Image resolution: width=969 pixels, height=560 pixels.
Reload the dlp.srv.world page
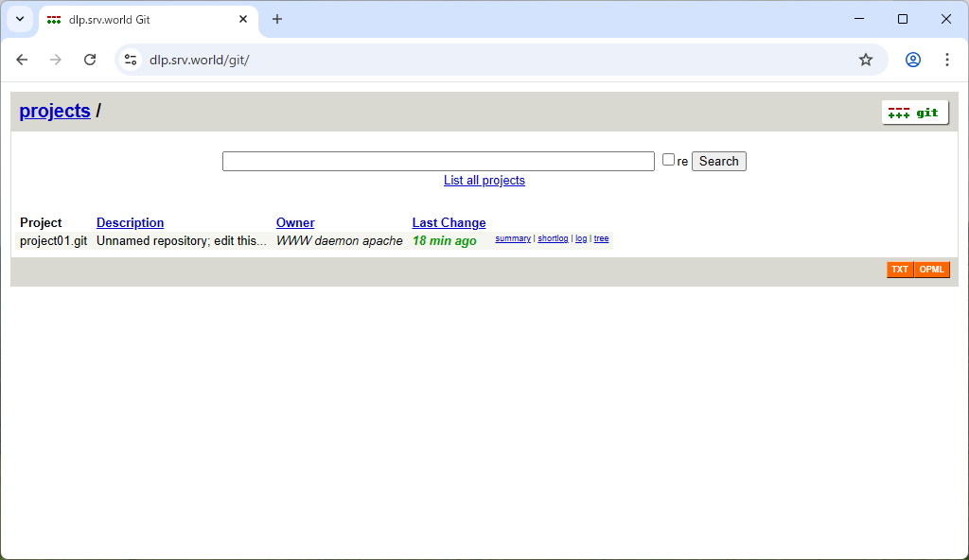90,60
